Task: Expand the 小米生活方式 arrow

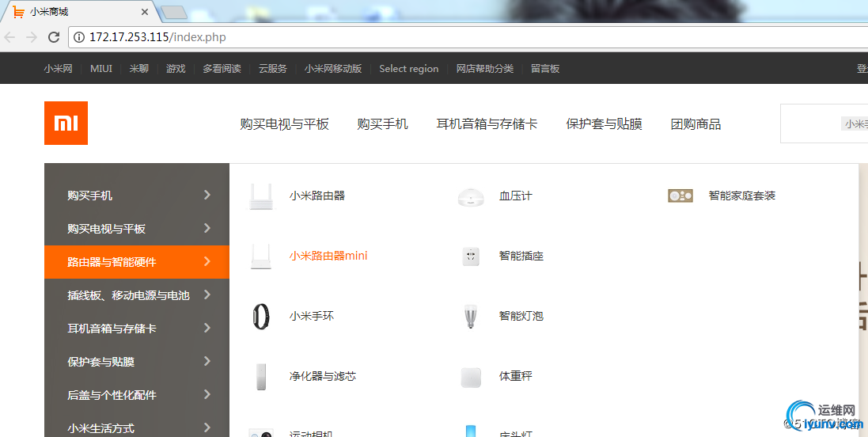Action: (x=207, y=427)
